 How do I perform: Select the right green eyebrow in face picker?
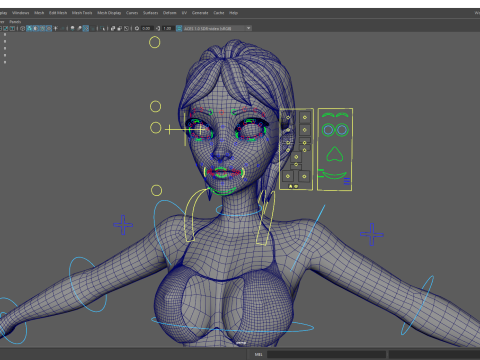pyautogui.click(x=342, y=115)
